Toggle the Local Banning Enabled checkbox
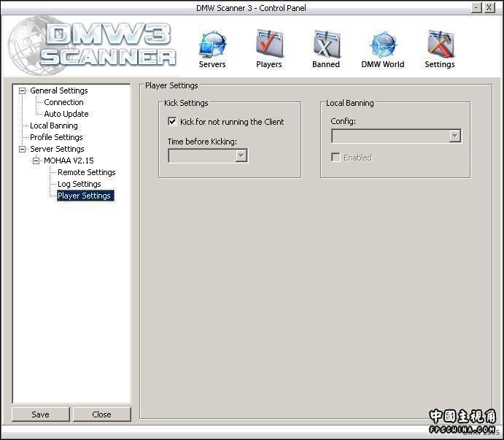The image size is (504, 440). click(x=336, y=158)
